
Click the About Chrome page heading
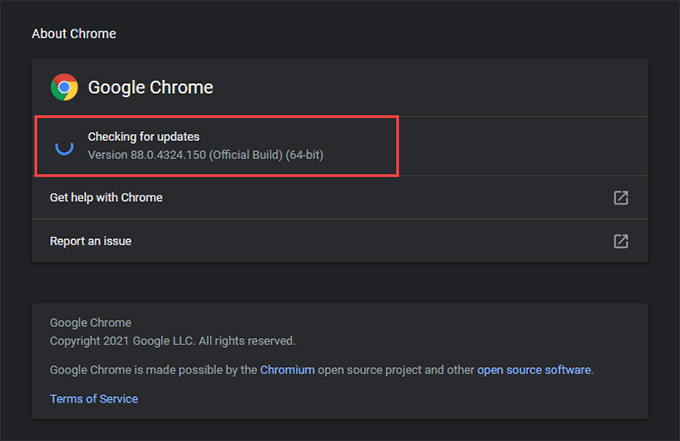coord(74,34)
